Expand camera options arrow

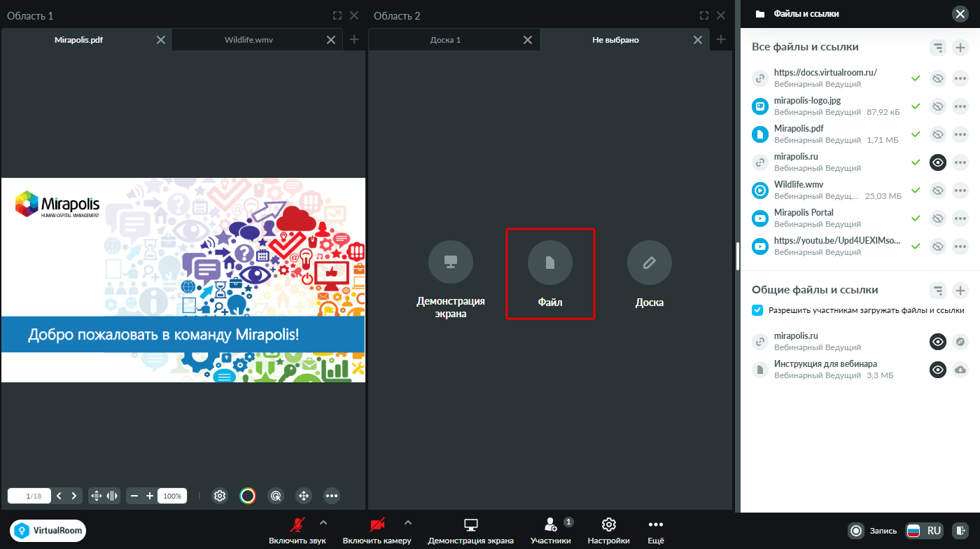click(408, 522)
